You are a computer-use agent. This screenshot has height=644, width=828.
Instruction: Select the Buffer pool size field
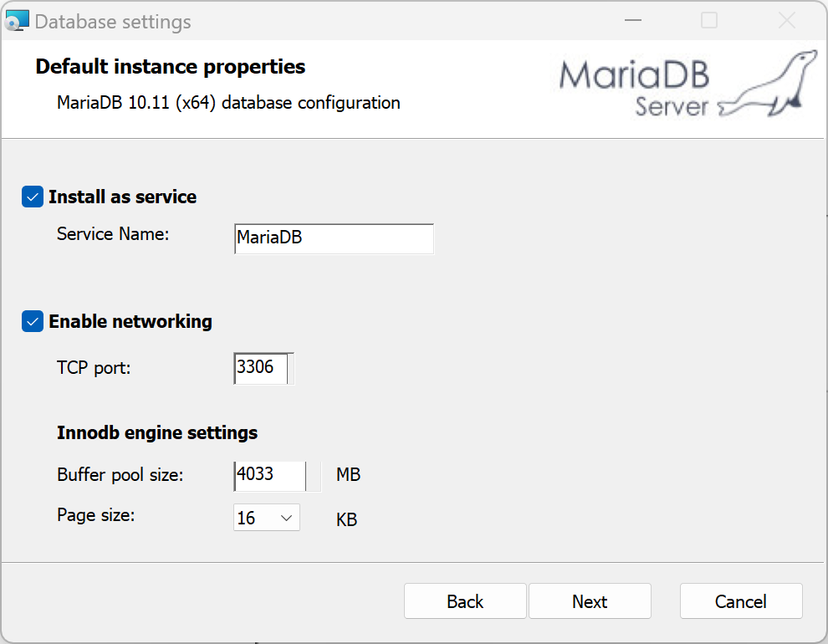[270, 476]
